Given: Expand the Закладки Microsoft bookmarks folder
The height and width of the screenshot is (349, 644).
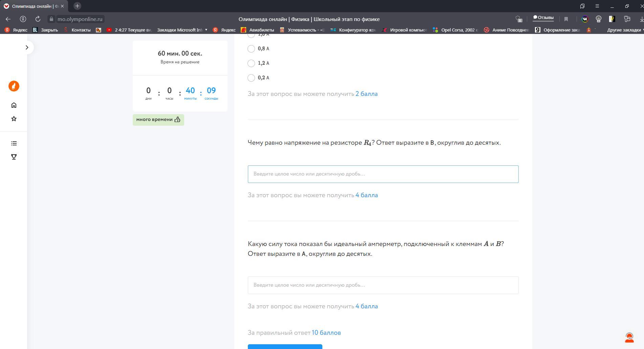Looking at the screenshot, I should (x=182, y=30).
